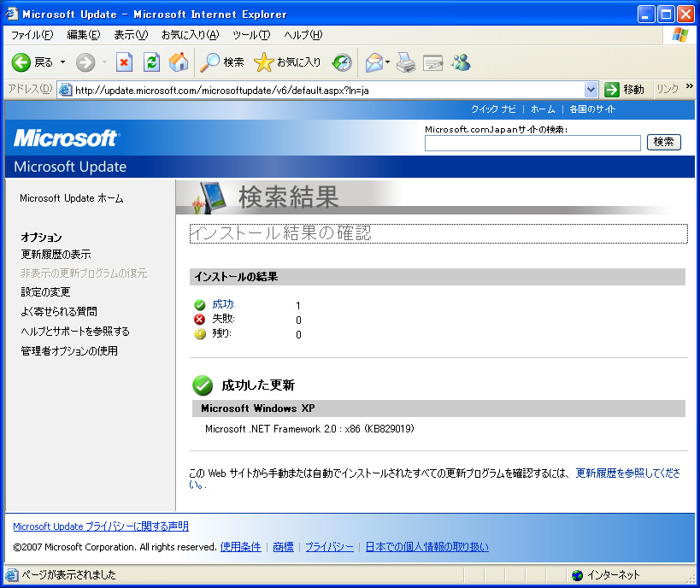The width and height of the screenshot is (700, 588).
Task: Open the ヘルプ(H) menu
Action: point(303,35)
